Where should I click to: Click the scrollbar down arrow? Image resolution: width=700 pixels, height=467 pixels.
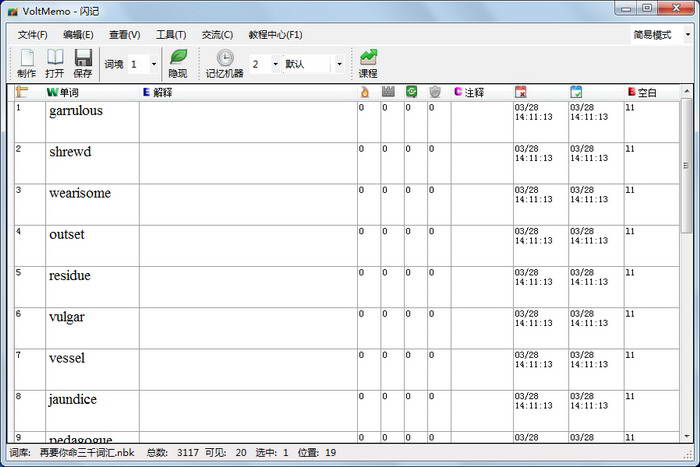(x=687, y=436)
